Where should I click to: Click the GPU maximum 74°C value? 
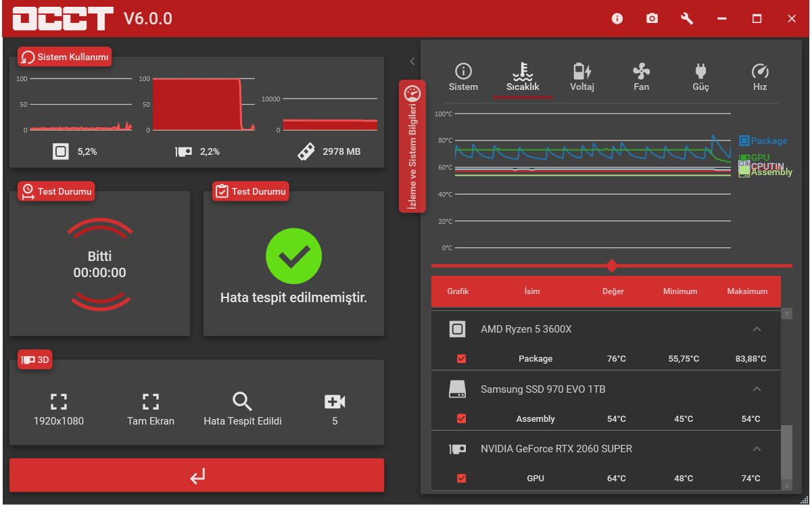pyautogui.click(x=751, y=479)
